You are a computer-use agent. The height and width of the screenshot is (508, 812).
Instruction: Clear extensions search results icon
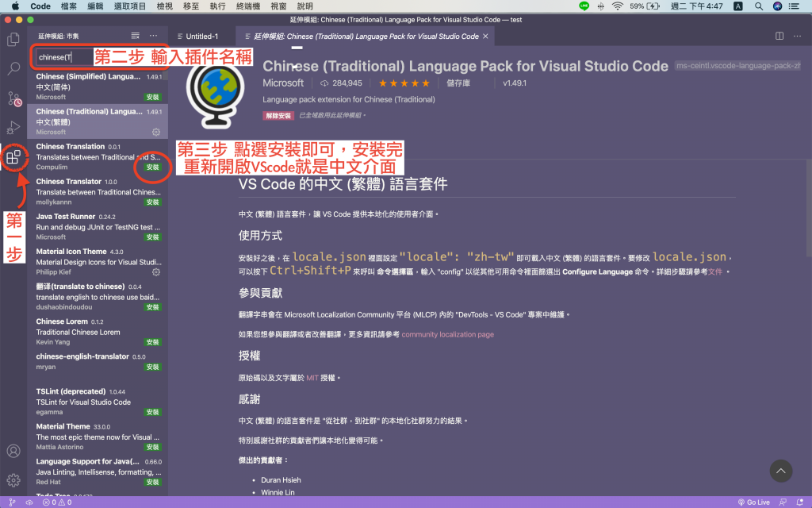(135, 36)
